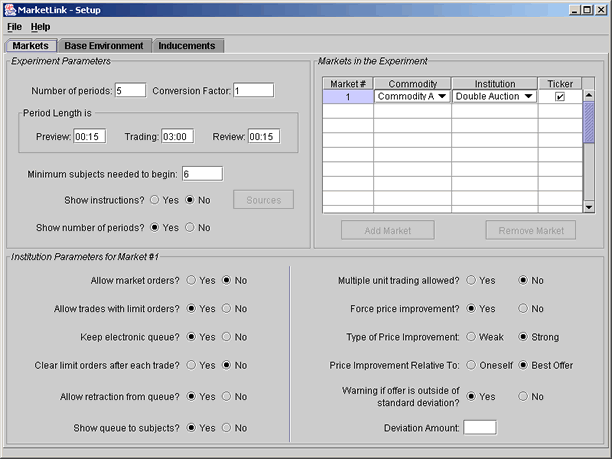Select No for Allow market orders
612x459 pixels.
226,280
